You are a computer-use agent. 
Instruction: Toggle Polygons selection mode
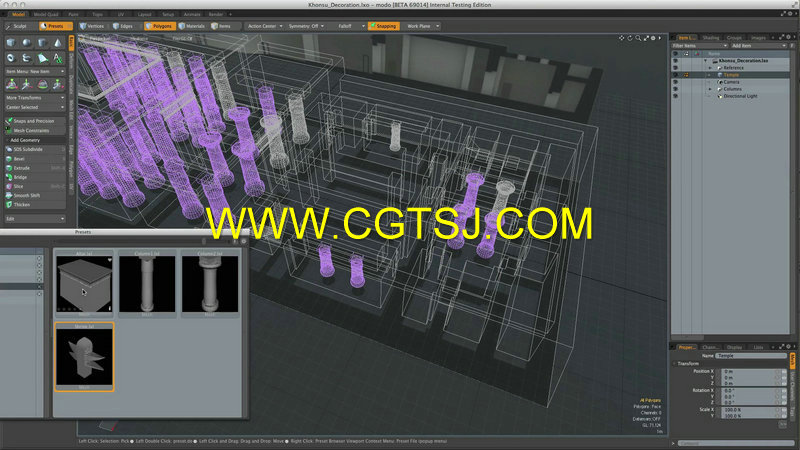click(159, 26)
